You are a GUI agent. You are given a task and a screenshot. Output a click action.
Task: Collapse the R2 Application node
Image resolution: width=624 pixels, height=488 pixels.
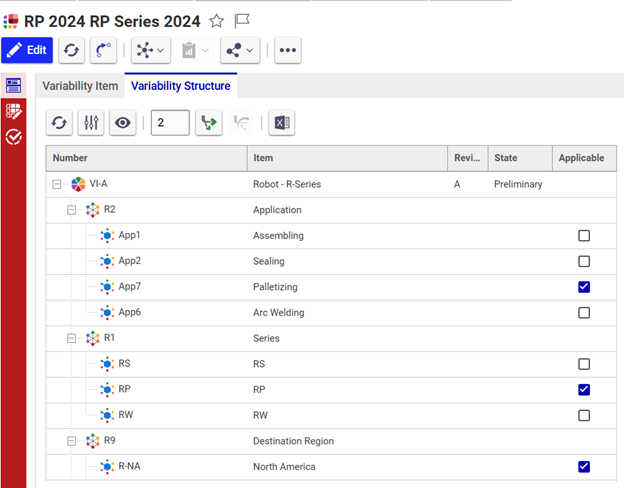pos(72,210)
